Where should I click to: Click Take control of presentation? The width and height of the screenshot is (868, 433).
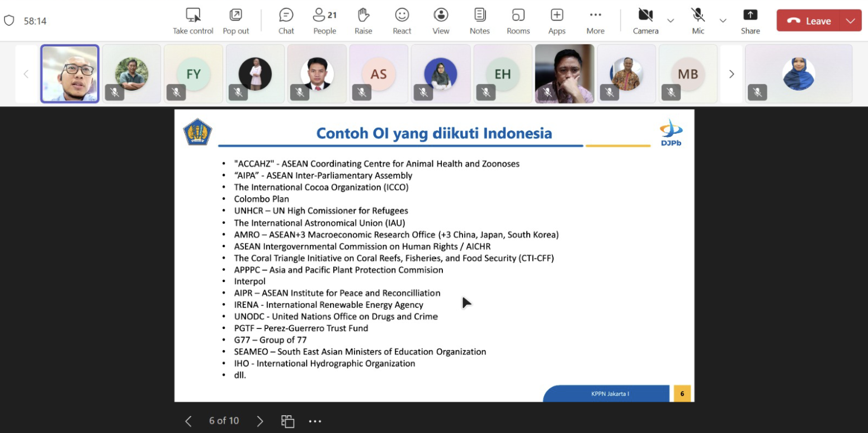(193, 21)
